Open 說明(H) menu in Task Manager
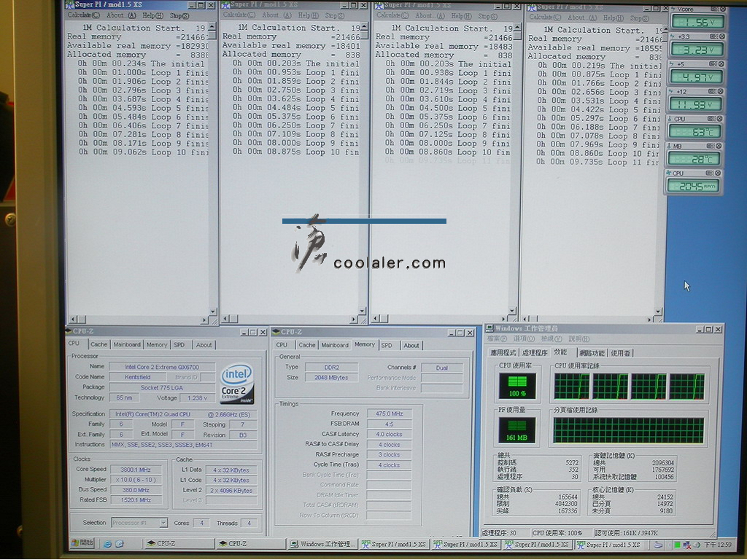747x560 pixels. pos(578,339)
